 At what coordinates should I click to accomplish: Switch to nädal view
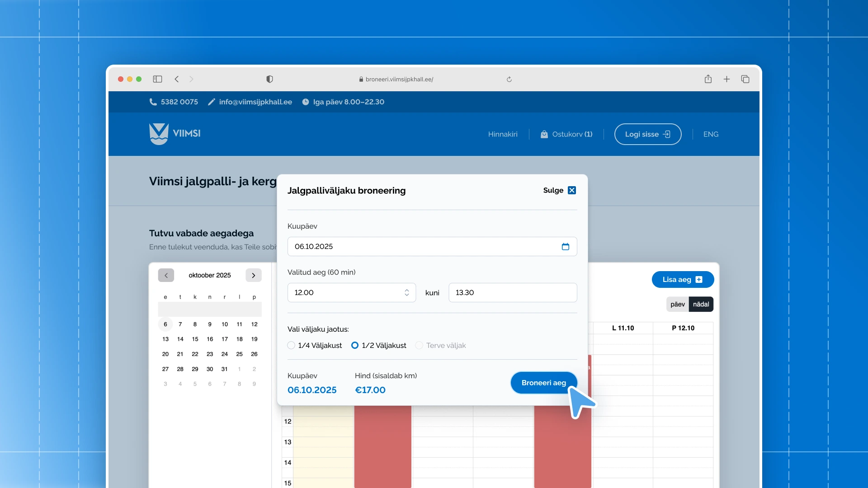(701, 304)
